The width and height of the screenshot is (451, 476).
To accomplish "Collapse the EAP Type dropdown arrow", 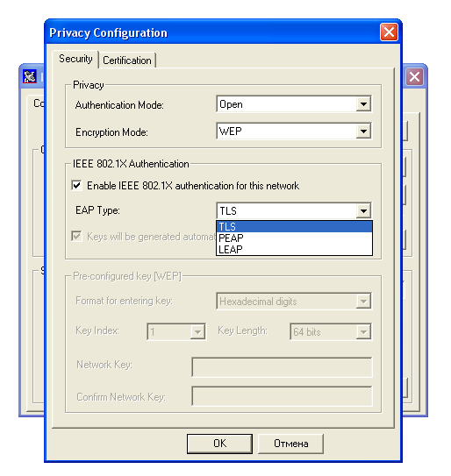I will [363, 210].
